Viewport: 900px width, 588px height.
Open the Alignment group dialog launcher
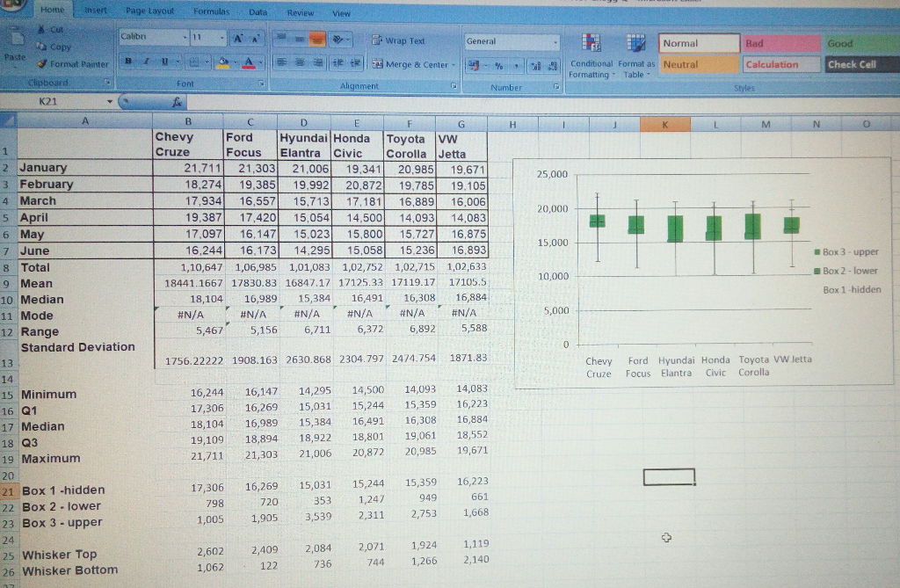[x=454, y=85]
